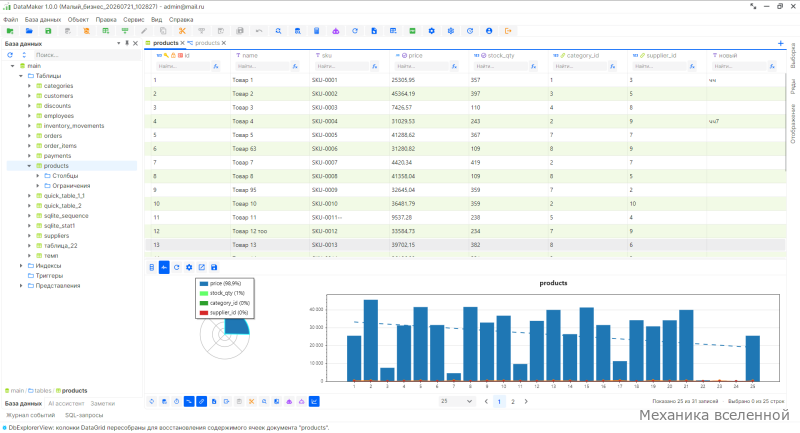Click the logout icon at toolbar end

pos(508,31)
